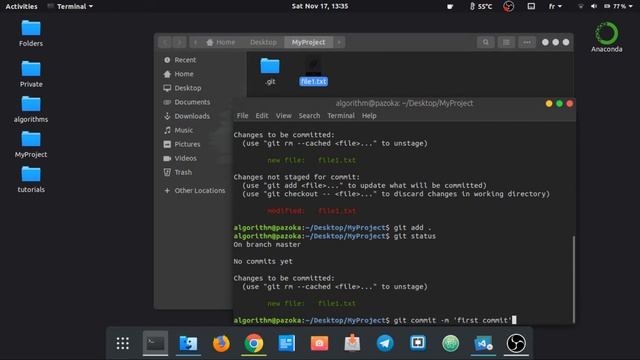Launch Firefox from the dock
The width and height of the screenshot is (640, 360).
221,343
